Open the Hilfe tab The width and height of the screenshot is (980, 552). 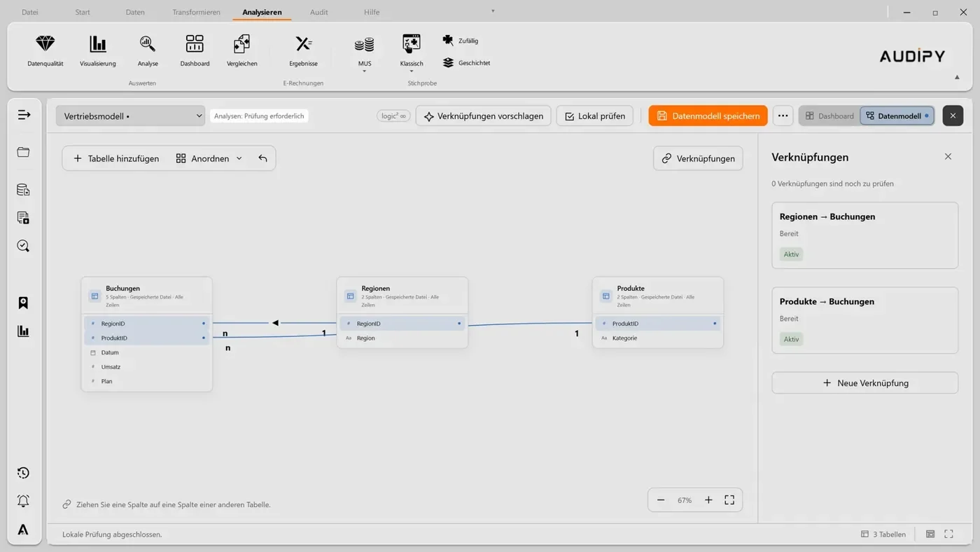coord(372,12)
